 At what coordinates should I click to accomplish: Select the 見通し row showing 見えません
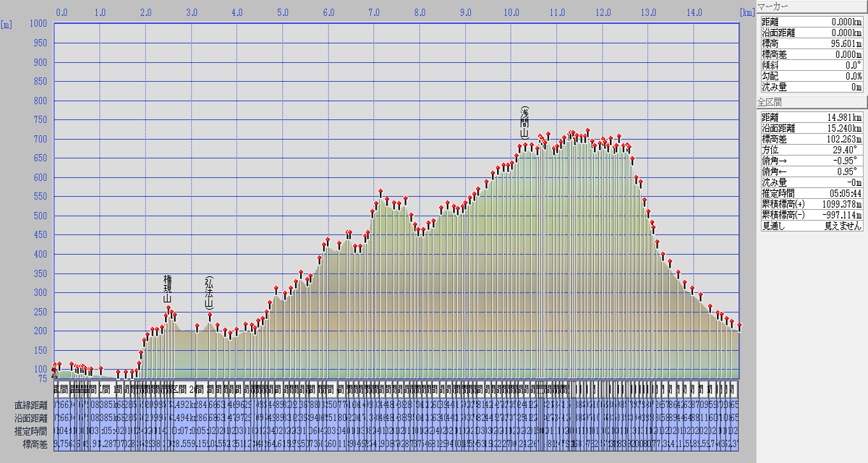point(811,226)
